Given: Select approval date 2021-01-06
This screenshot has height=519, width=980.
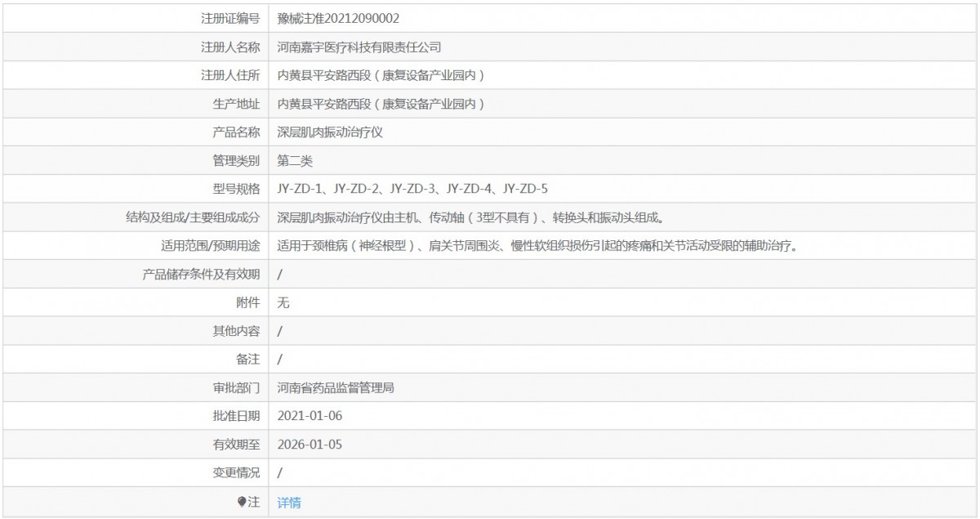Looking at the screenshot, I should click(x=310, y=417).
